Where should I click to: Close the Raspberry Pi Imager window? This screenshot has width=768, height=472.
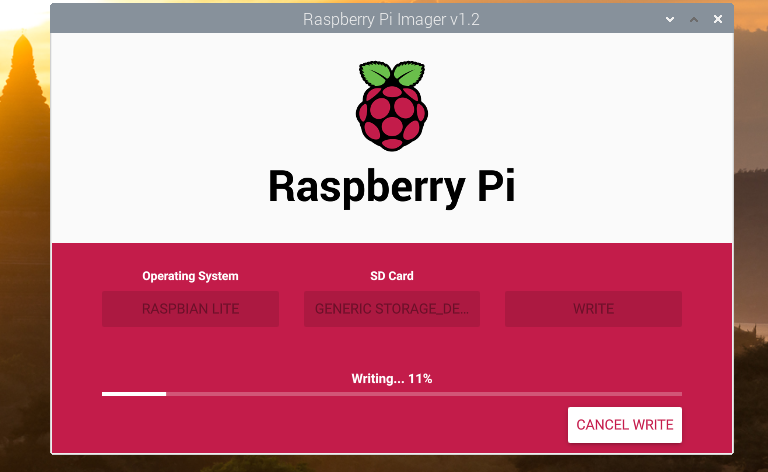(x=718, y=19)
